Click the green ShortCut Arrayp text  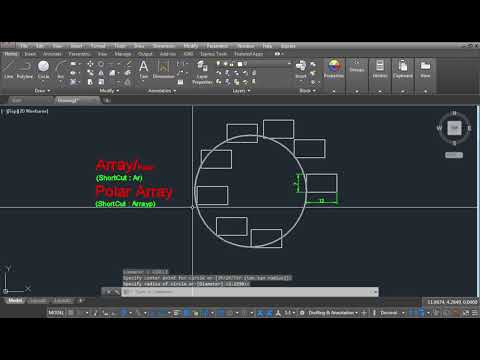point(125,204)
